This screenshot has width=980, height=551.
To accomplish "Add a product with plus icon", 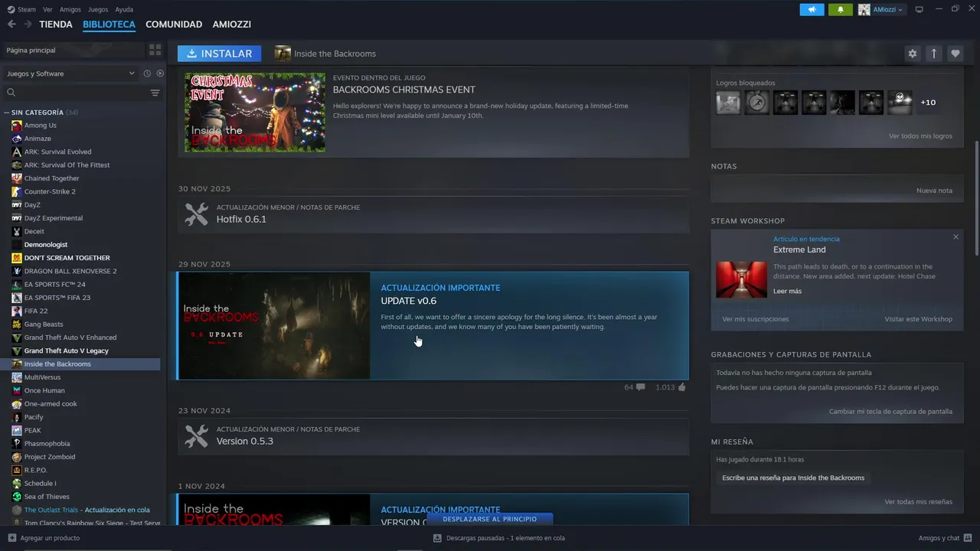I will 11,538.
